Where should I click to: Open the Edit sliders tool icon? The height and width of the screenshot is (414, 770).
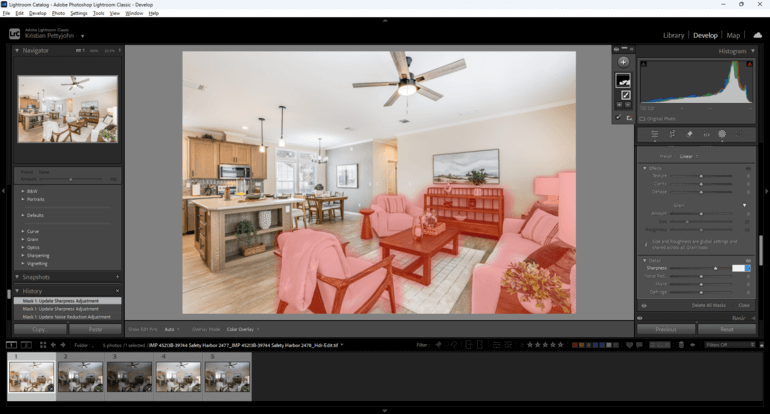point(655,133)
